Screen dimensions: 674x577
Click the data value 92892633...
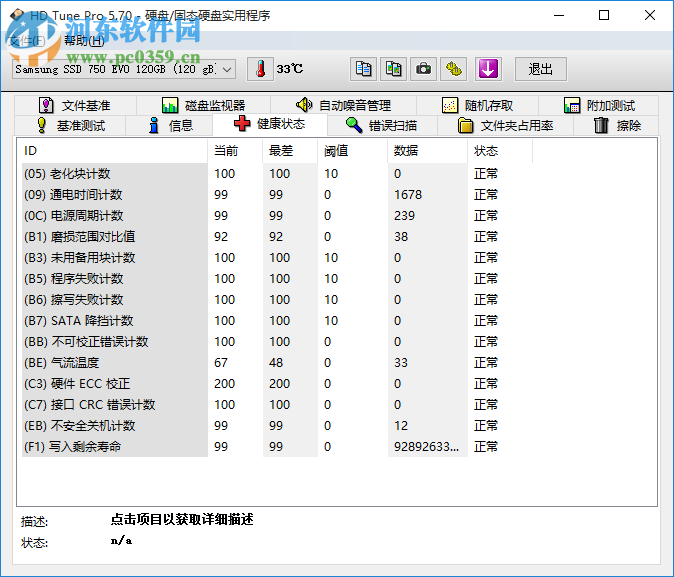pyautogui.click(x=426, y=447)
